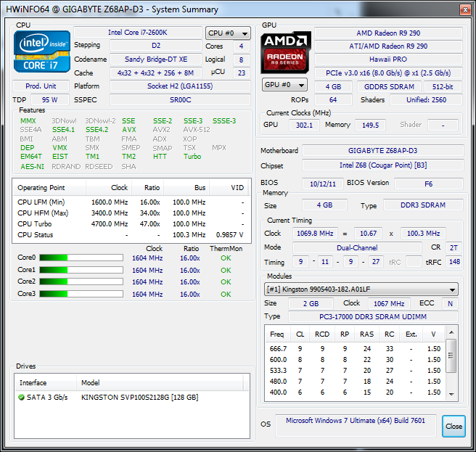Click the VID column header
Screen dimensions: 476x452
(229, 188)
